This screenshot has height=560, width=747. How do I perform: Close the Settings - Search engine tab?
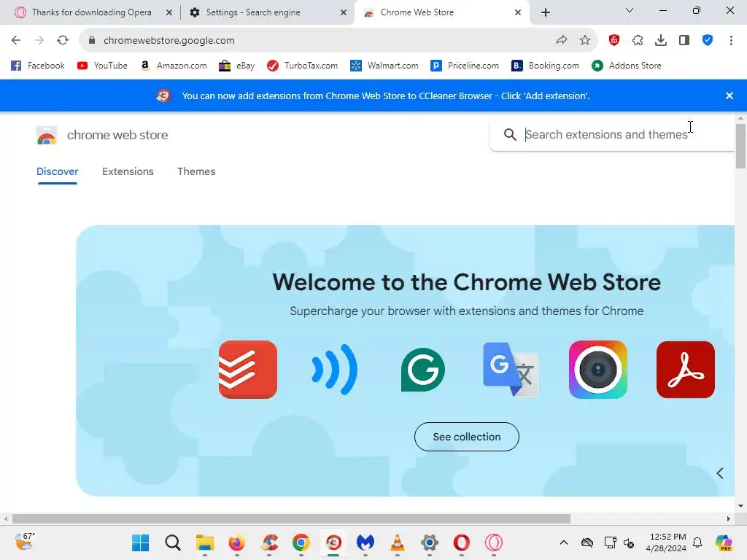pos(344,12)
